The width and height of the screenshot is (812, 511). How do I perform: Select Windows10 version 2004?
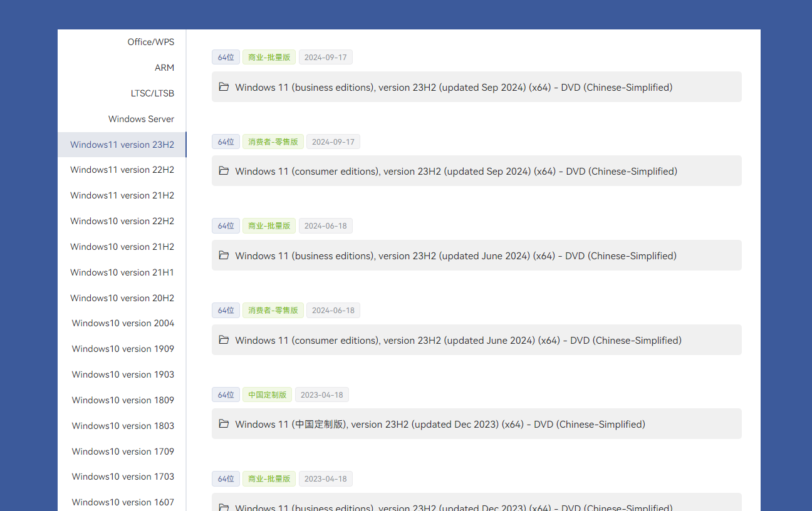tap(122, 323)
